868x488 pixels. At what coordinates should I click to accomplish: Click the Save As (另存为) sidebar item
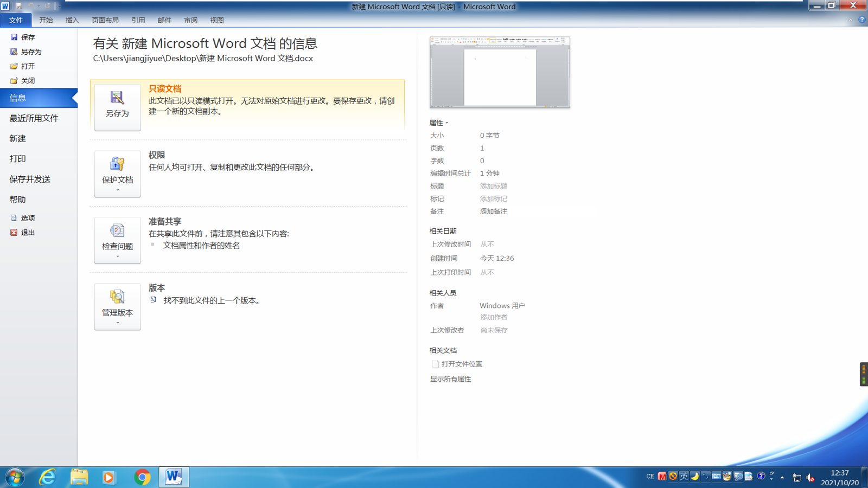pos(30,52)
